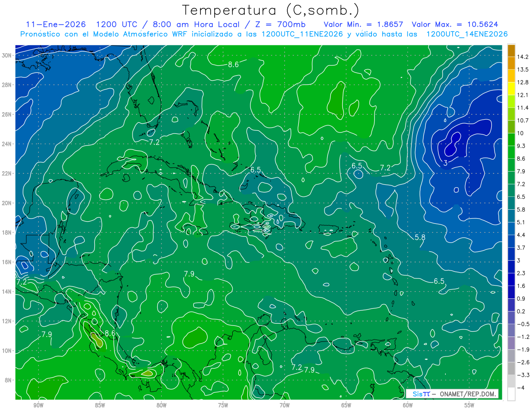Click the colorbar tick label '9.3'
This screenshot has width=532, height=411.
tap(522, 146)
